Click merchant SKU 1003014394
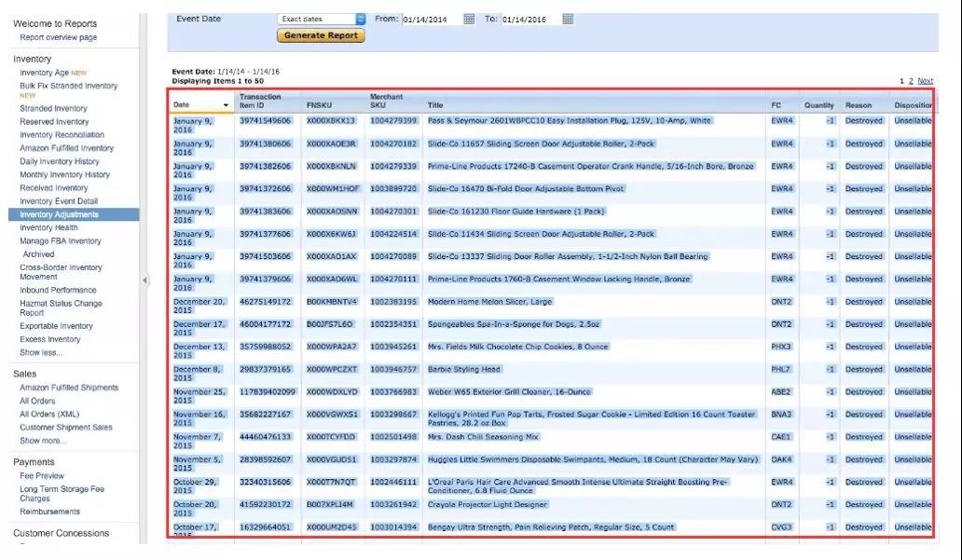Image resolution: width=962 pixels, height=560 pixels. tap(393, 526)
